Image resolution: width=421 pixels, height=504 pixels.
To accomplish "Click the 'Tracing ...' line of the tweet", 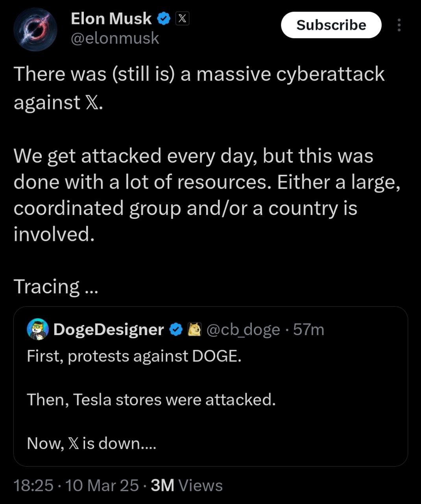I will point(55,286).
